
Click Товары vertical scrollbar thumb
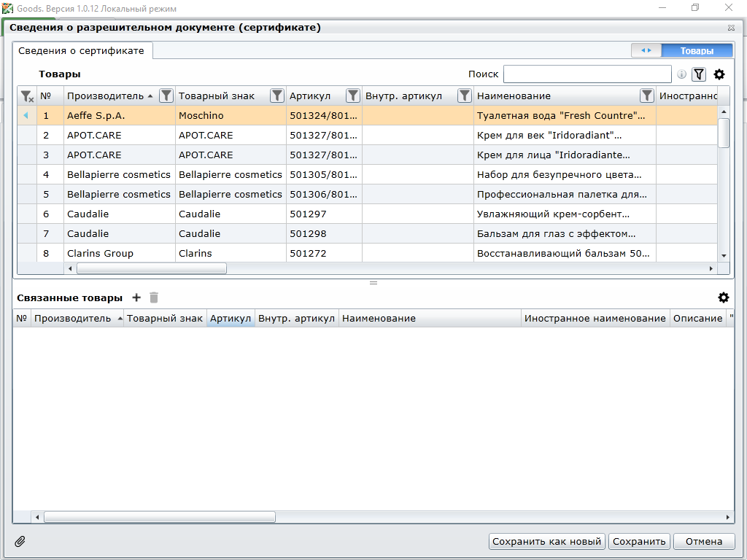[x=724, y=133]
